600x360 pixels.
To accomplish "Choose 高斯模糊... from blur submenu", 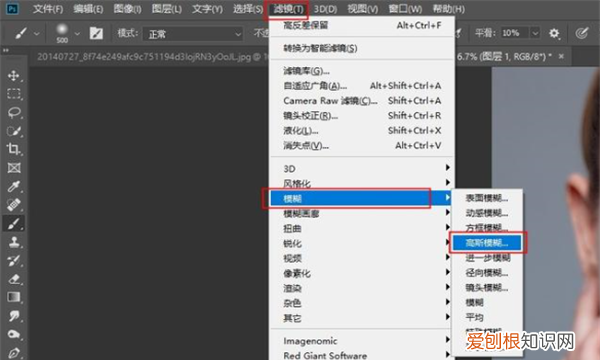I will (487, 243).
